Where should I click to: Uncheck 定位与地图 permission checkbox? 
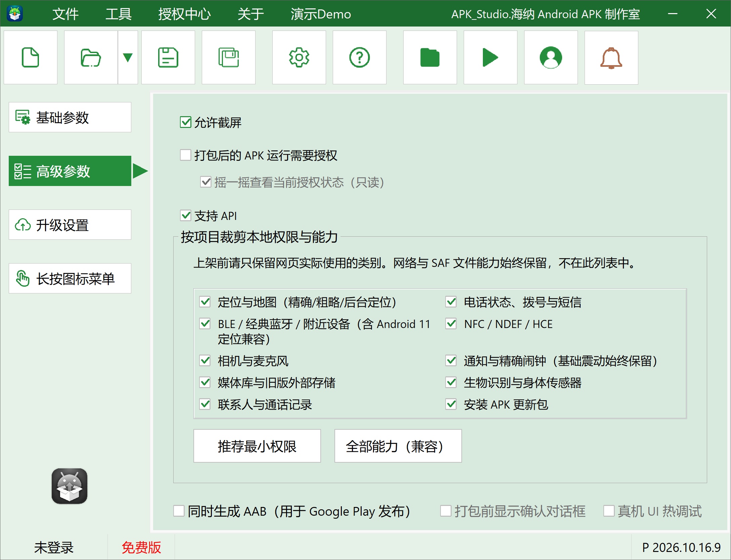click(x=205, y=302)
